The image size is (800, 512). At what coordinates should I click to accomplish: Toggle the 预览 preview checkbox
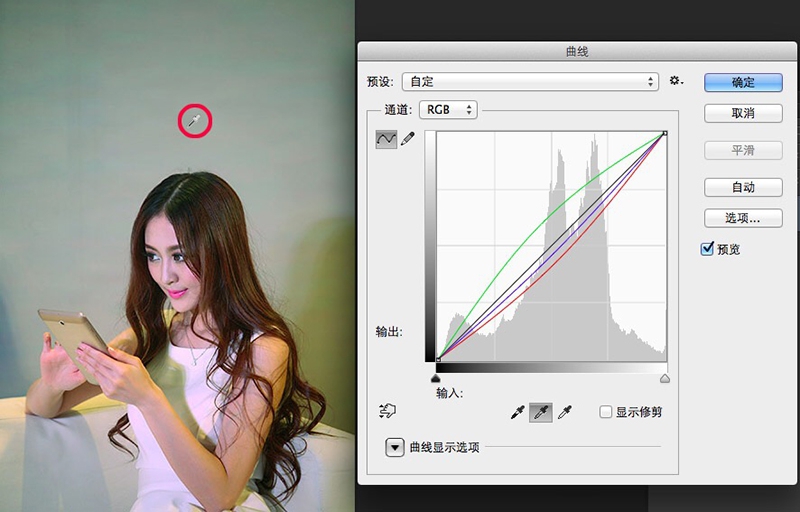[708, 249]
